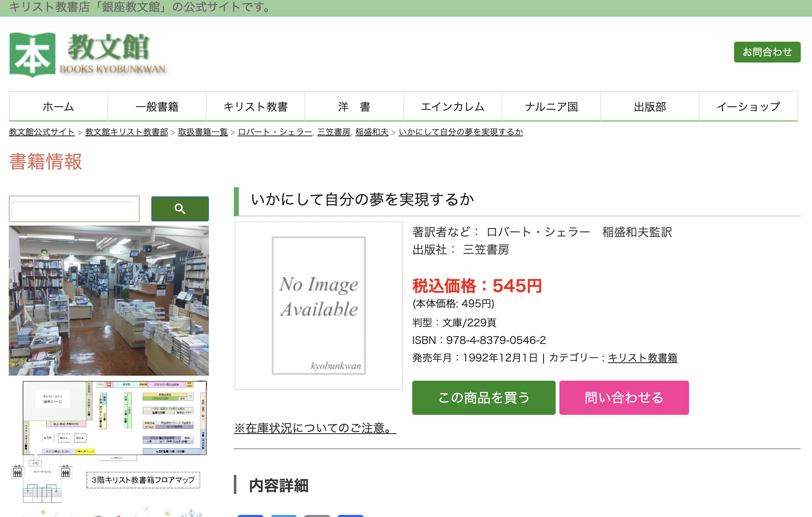The height and width of the screenshot is (517, 812).
Task: Open 一般書籍 menu item
Action: (x=157, y=107)
